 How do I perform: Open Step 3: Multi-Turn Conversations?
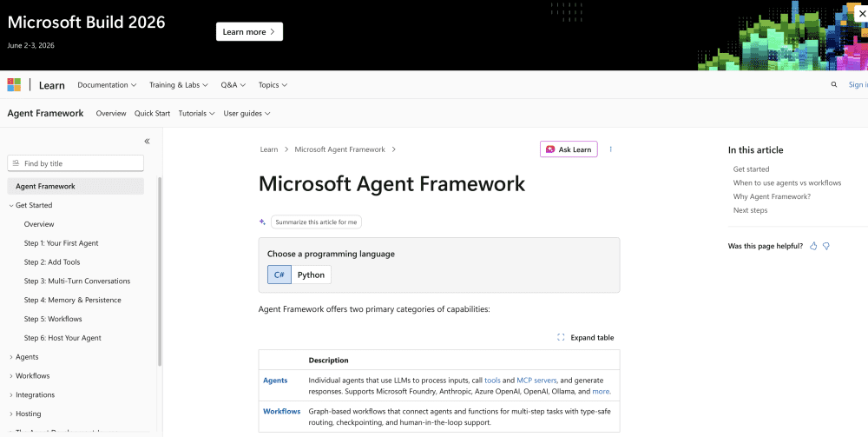pyautogui.click(x=77, y=281)
